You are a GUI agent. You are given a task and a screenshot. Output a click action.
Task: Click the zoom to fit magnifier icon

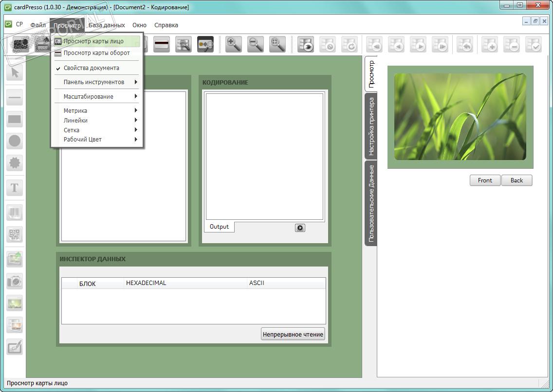(x=277, y=44)
